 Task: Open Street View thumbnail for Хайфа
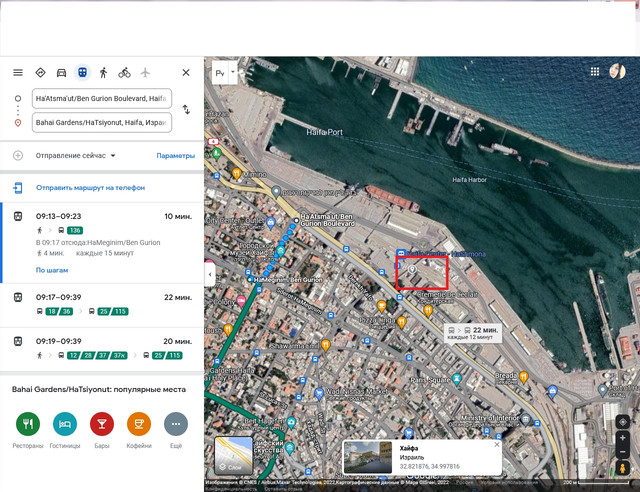368,457
